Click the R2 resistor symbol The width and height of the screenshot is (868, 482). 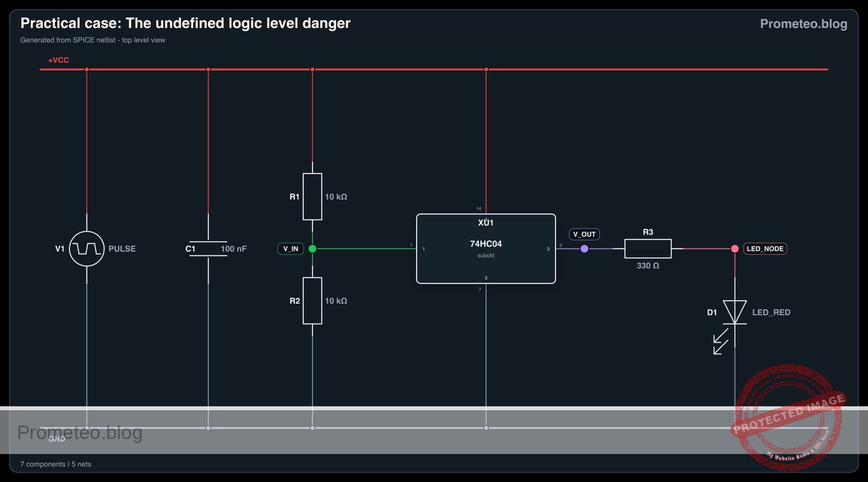(x=312, y=301)
